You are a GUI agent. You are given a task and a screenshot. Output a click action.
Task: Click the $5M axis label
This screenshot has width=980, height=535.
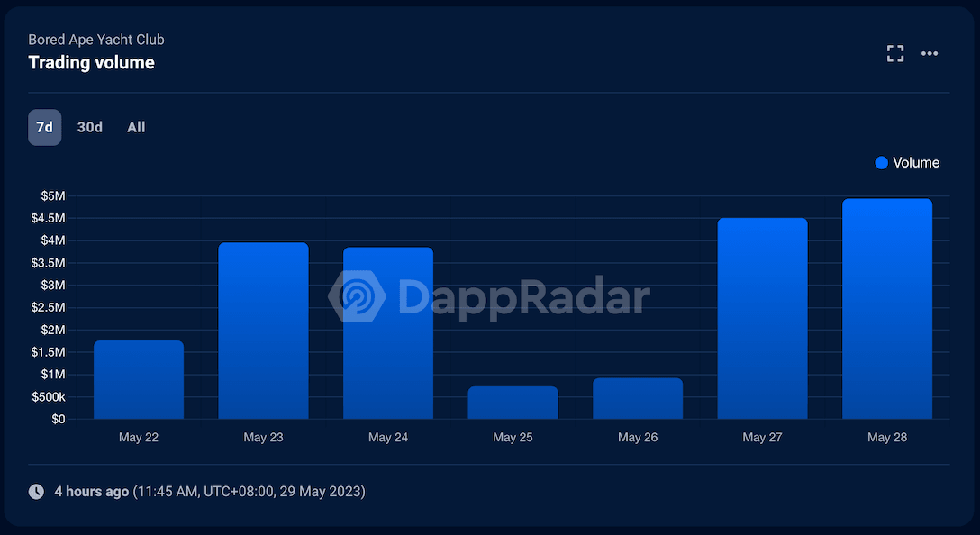click(52, 196)
